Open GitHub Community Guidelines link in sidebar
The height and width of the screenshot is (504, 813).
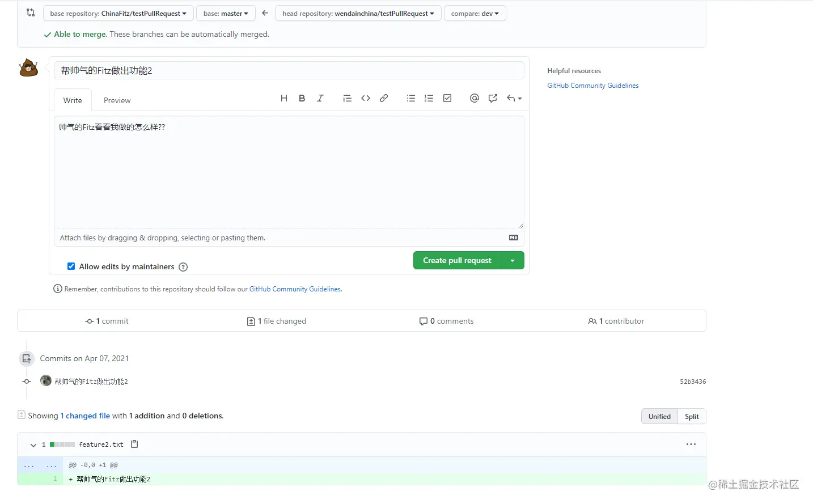(x=593, y=86)
